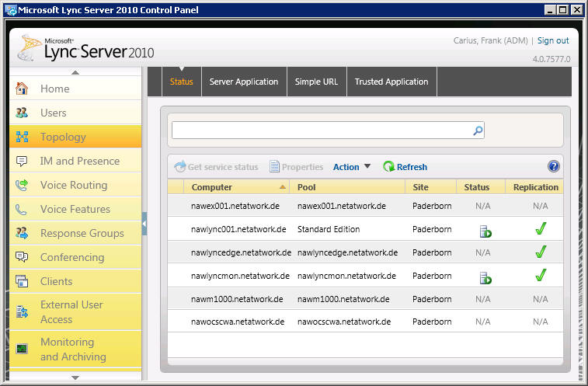
Task: Click the IM and Presence chat icon
Action: point(22,161)
